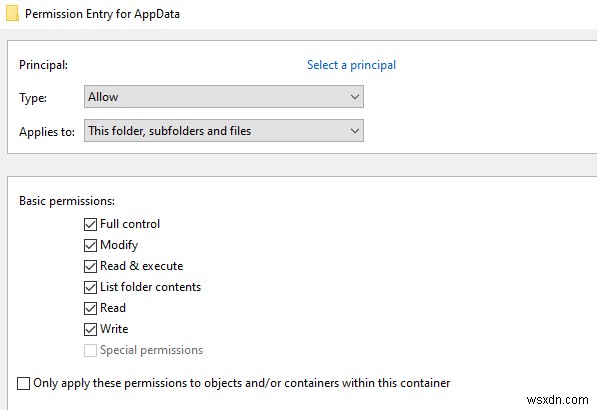Click the Type: label text

[x=34, y=97]
